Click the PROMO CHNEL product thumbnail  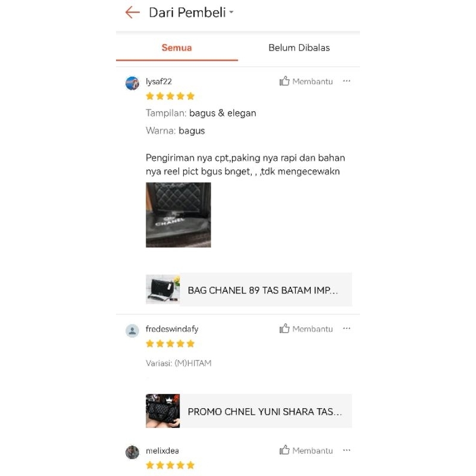(162, 411)
